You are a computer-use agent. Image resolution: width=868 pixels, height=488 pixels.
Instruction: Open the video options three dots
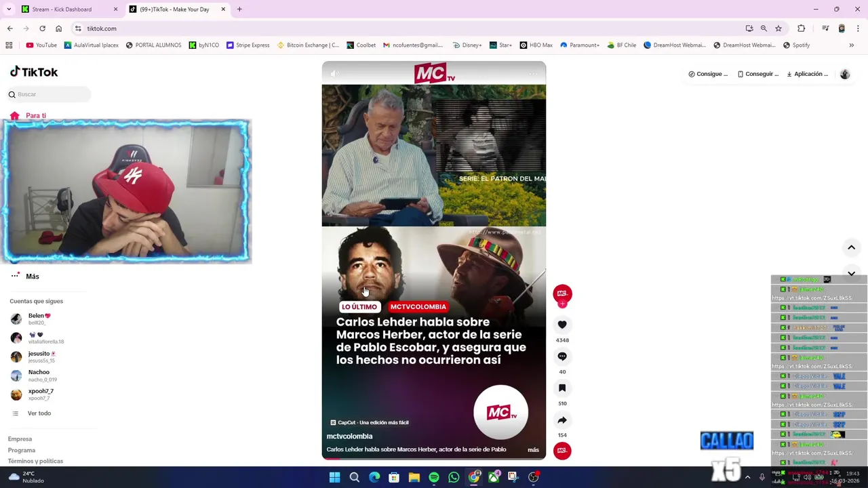(x=533, y=73)
